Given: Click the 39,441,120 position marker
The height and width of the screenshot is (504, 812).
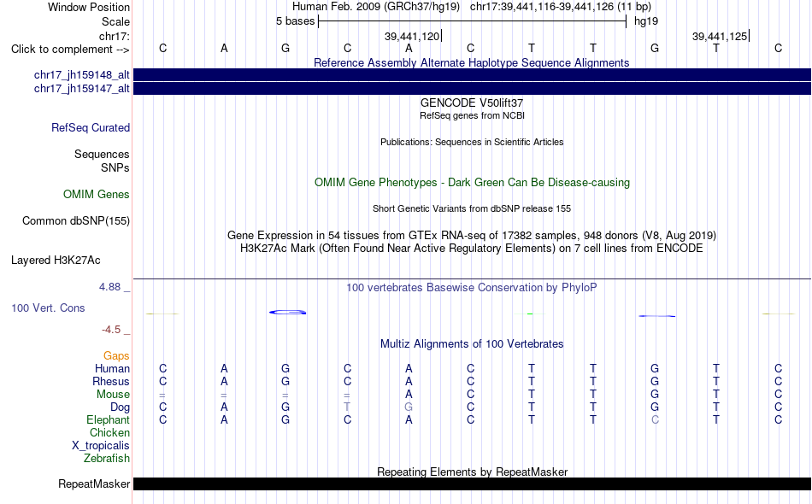Looking at the screenshot, I should [413, 36].
